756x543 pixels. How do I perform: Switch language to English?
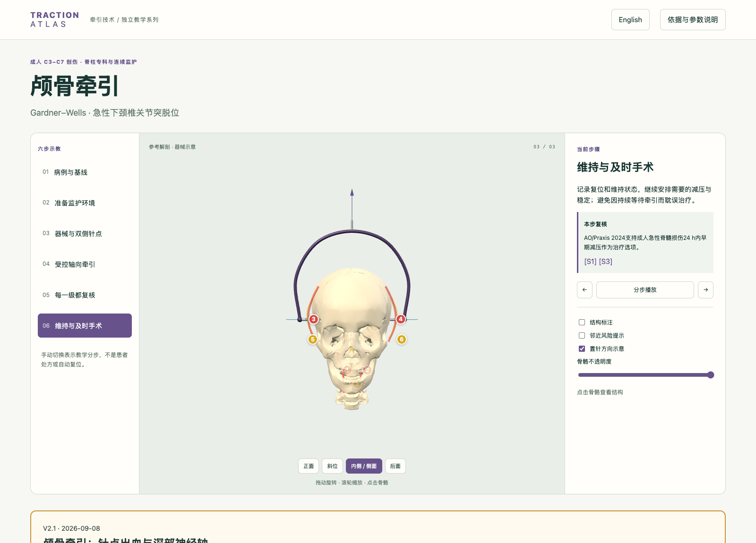(x=630, y=20)
